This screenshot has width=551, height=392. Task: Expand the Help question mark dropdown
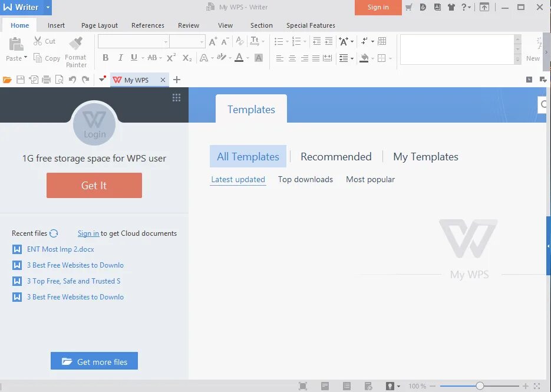pos(470,8)
